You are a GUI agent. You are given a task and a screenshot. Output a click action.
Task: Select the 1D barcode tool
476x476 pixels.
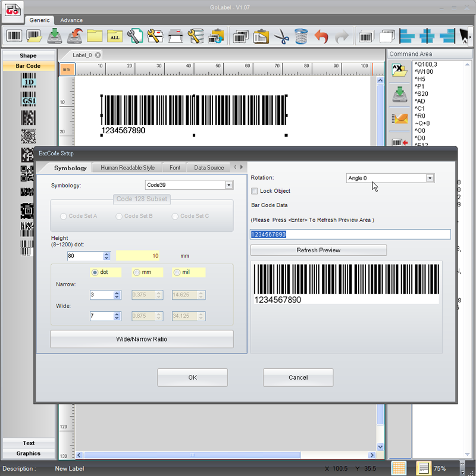coord(28,80)
